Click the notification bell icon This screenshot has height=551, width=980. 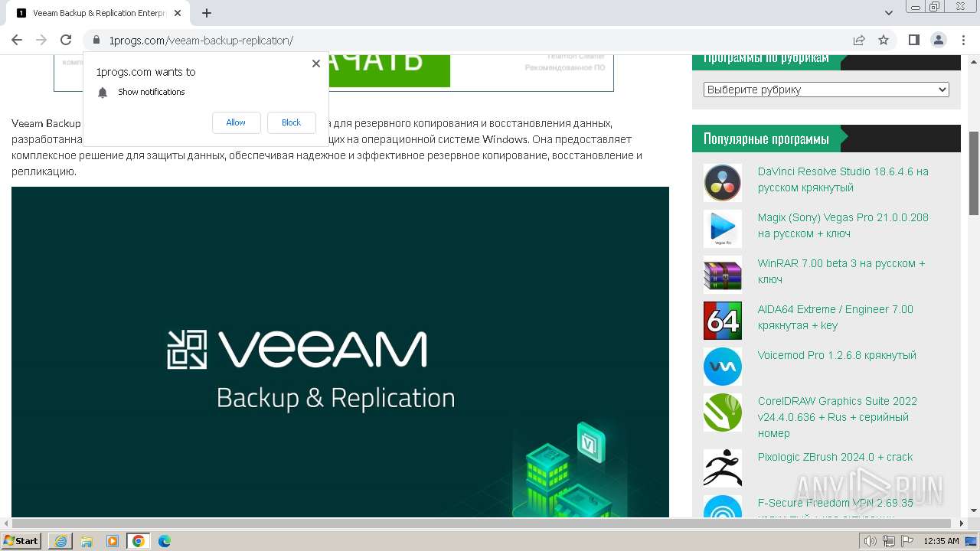[103, 93]
